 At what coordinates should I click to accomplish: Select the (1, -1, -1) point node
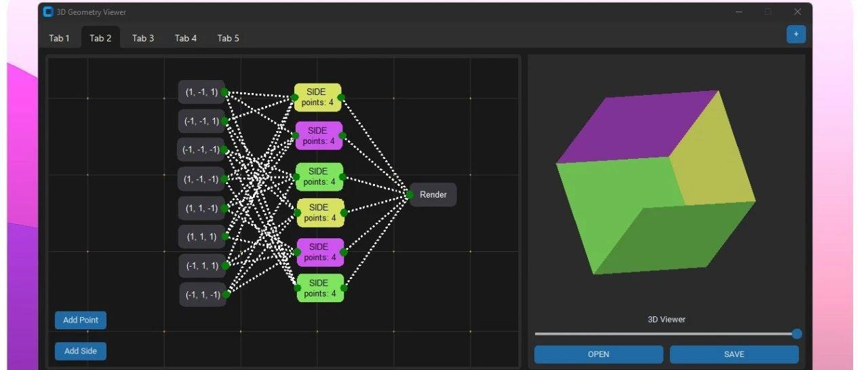point(201,179)
